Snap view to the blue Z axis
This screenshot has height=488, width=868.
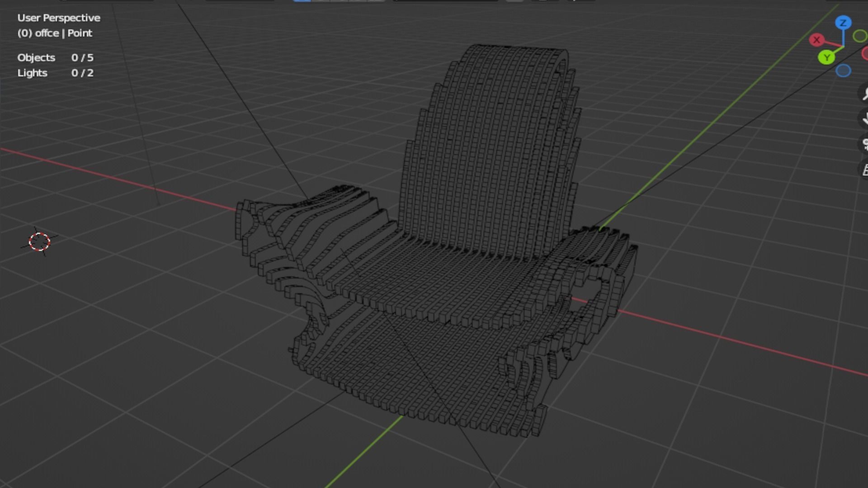click(x=843, y=23)
